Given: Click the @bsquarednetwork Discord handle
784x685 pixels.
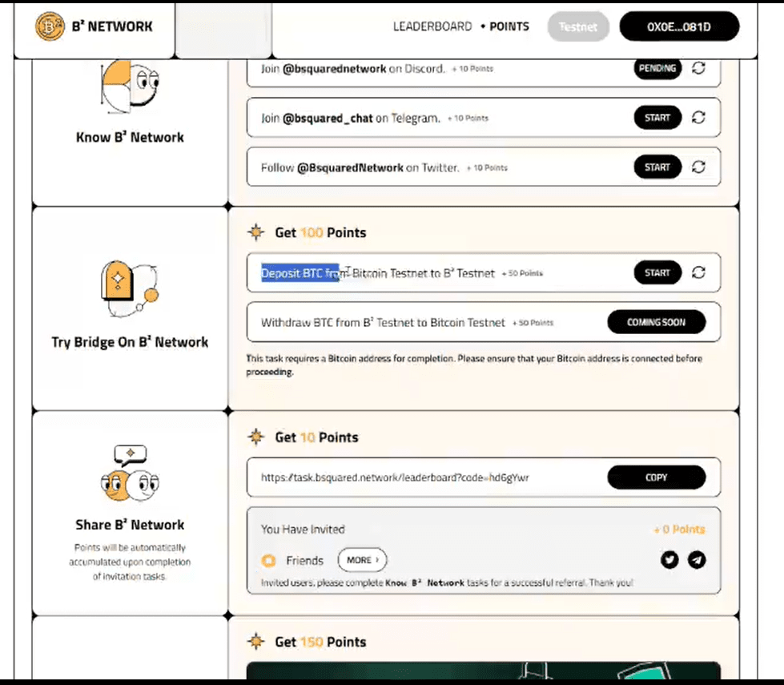Looking at the screenshot, I should (x=335, y=69).
